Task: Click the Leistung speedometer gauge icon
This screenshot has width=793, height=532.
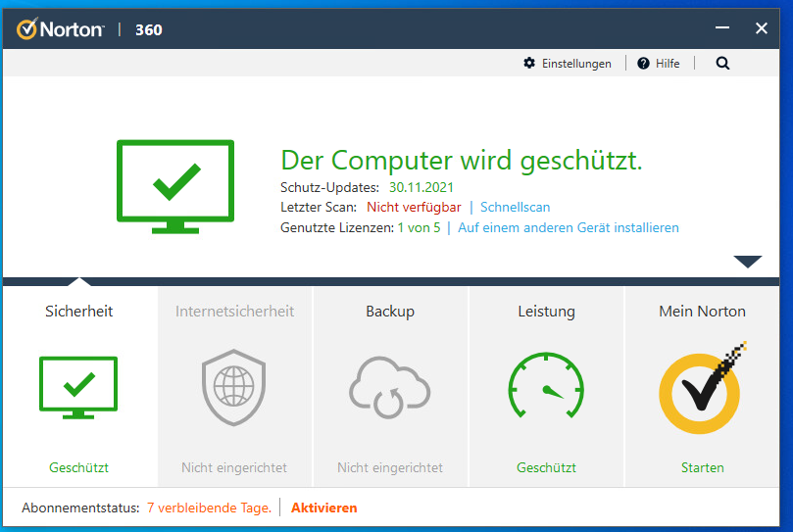Action: pos(546,385)
